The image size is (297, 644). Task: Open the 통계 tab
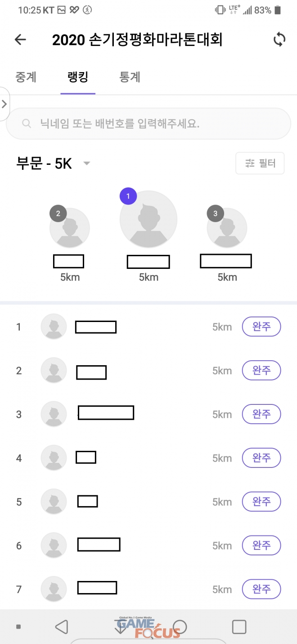(130, 77)
